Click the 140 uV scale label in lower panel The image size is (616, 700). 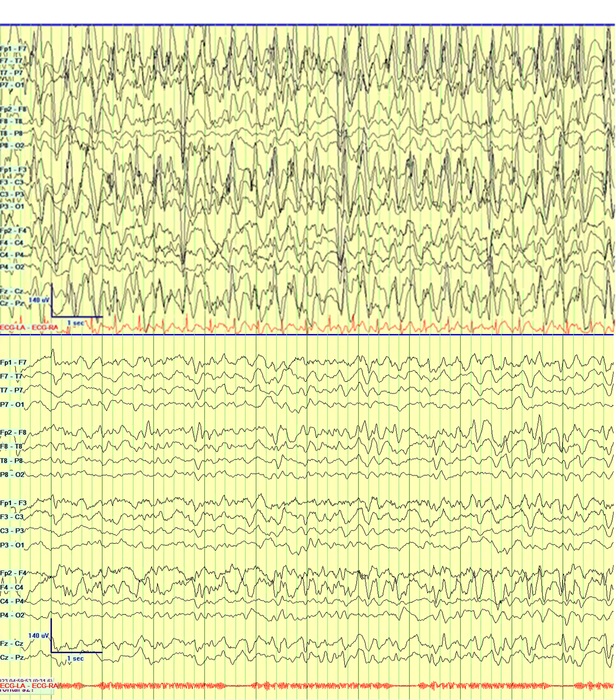click(x=38, y=636)
